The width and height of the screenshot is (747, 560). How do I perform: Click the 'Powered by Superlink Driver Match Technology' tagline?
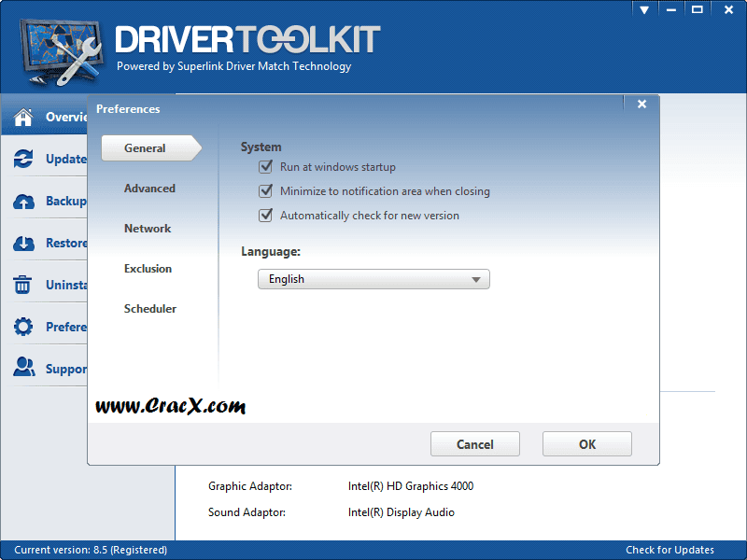(234, 66)
